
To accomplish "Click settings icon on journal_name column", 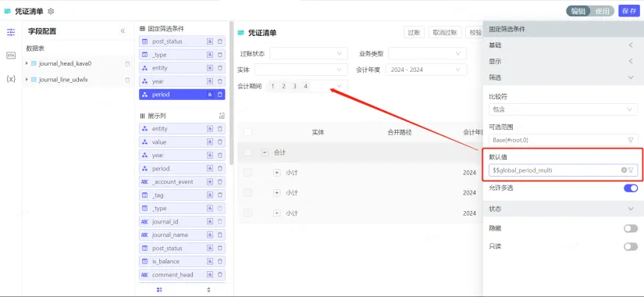I will click(210, 235).
